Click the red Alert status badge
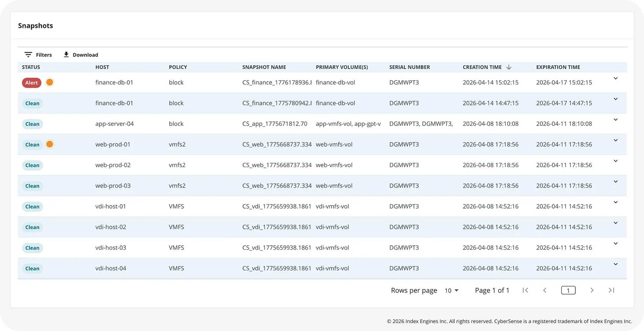 32,83
